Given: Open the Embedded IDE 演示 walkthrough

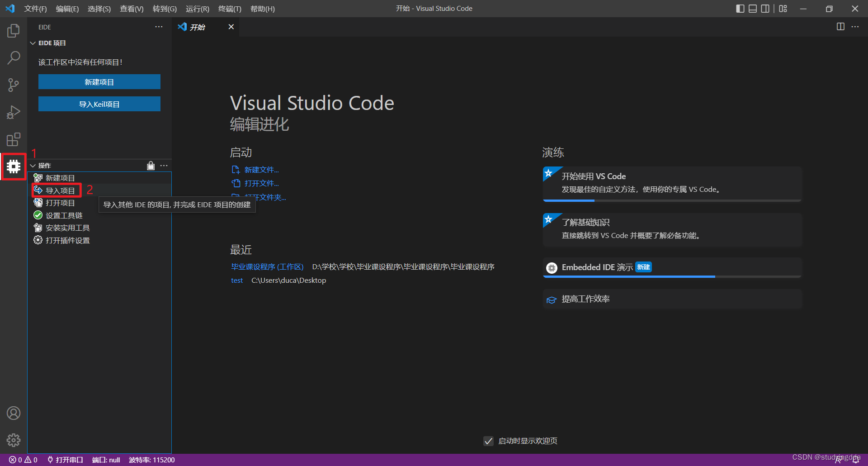Looking at the screenshot, I should (672, 267).
